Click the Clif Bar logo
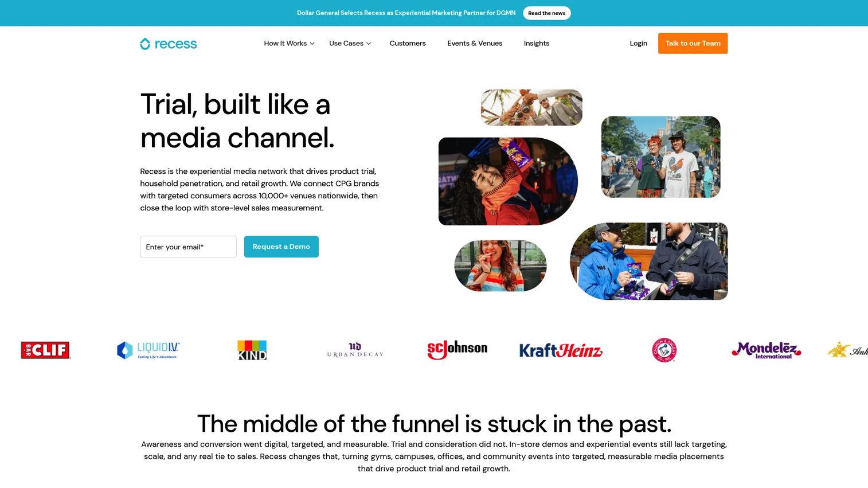Screen dimensions: 868x488 46,350
